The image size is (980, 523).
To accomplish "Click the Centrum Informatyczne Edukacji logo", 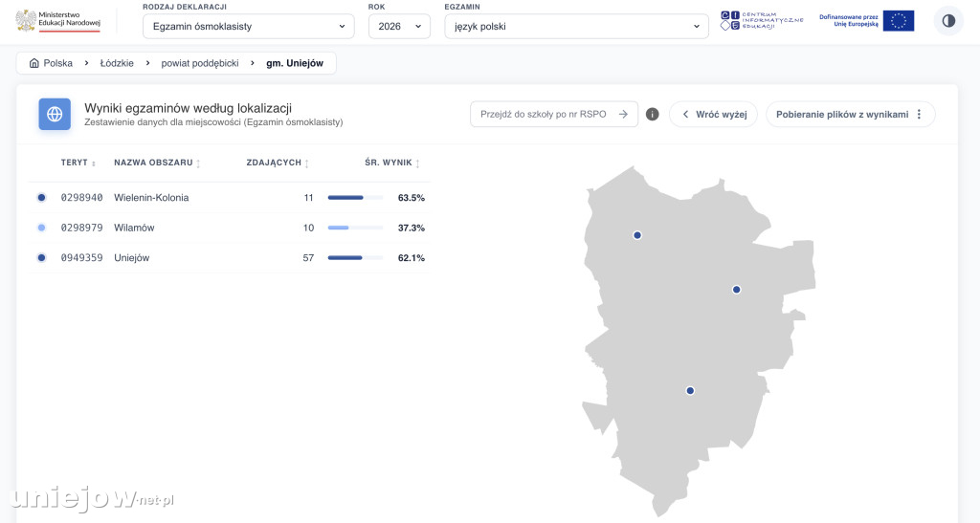I will click(x=761, y=21).
